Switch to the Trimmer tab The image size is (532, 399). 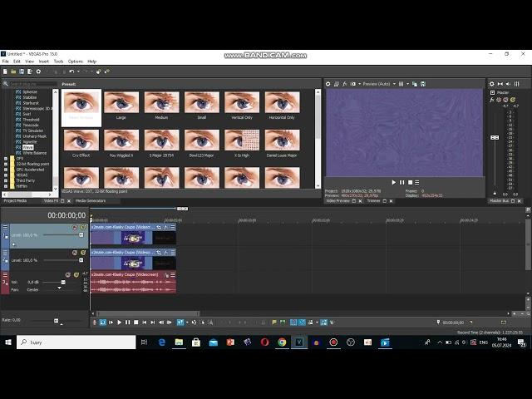[374, 201]
